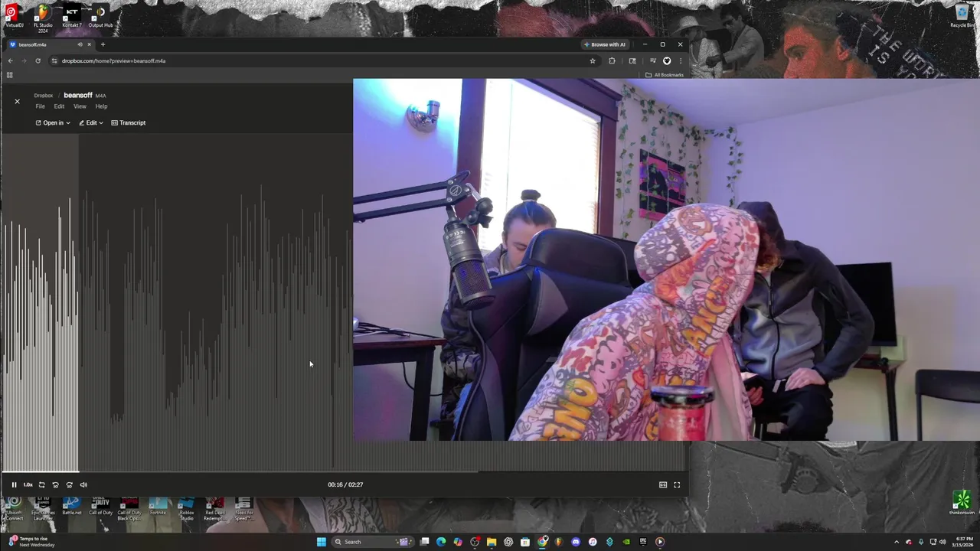The height and width of the screenshot is (551, 980).
Task: Mute the tab via its speaker icon
Action: click(x=80, y=44)
